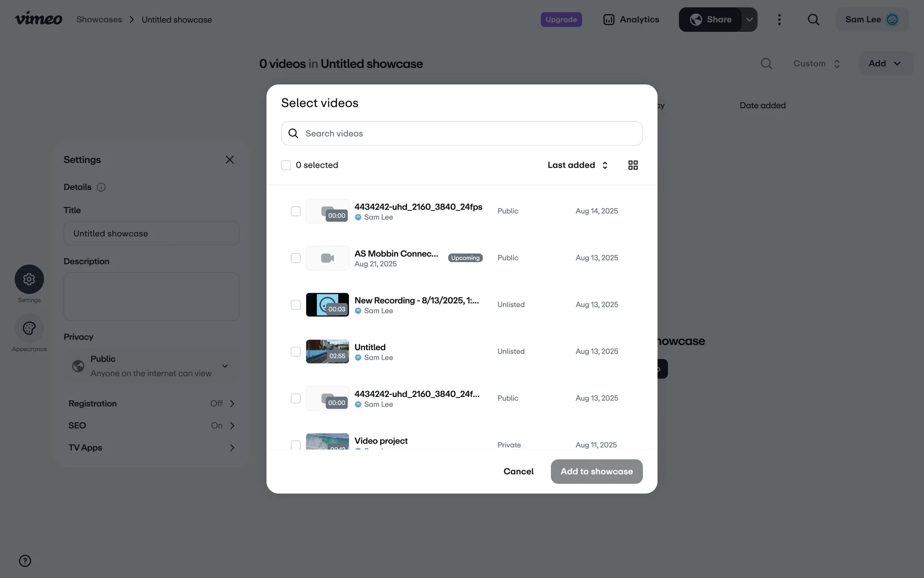Open the help question mark icon
The image size is (924, 578).
click(25, 561)
